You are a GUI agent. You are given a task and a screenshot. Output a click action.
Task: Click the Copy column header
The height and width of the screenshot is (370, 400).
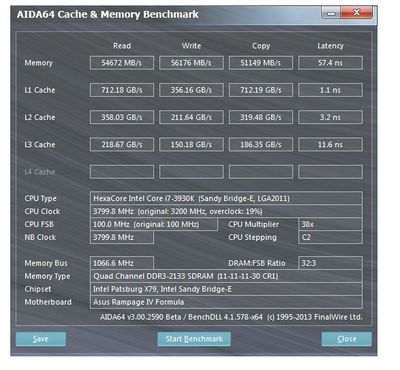point(261,46)
